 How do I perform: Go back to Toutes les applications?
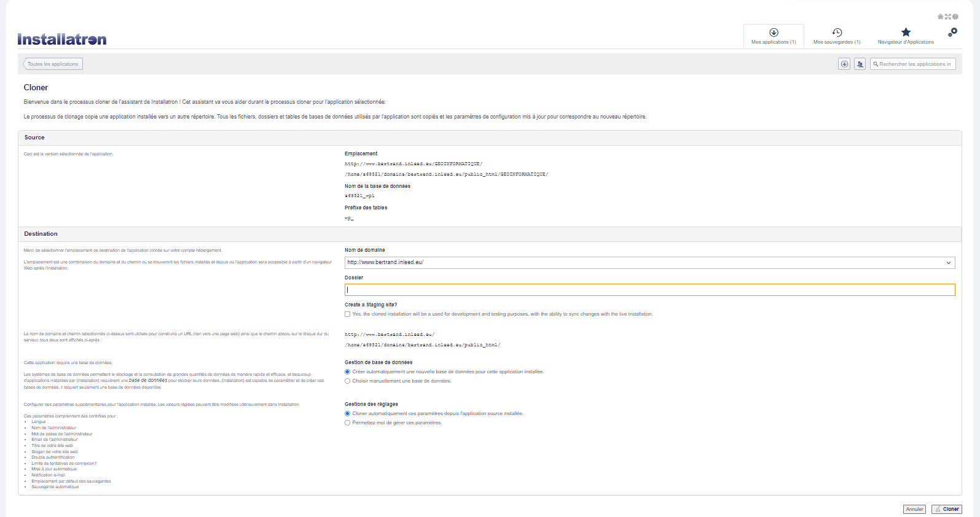coord(53,64)
